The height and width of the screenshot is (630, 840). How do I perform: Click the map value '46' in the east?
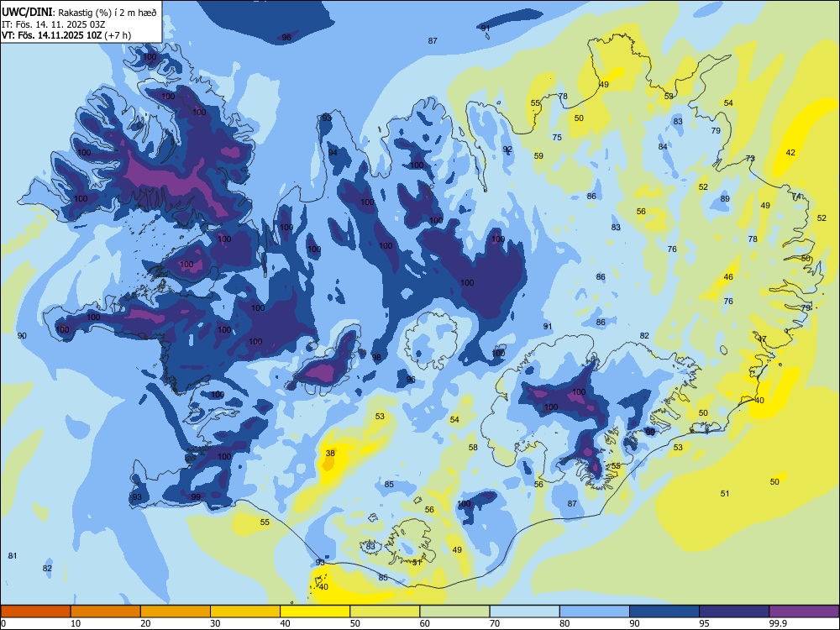pyautogui.click(x=728, y=277)
